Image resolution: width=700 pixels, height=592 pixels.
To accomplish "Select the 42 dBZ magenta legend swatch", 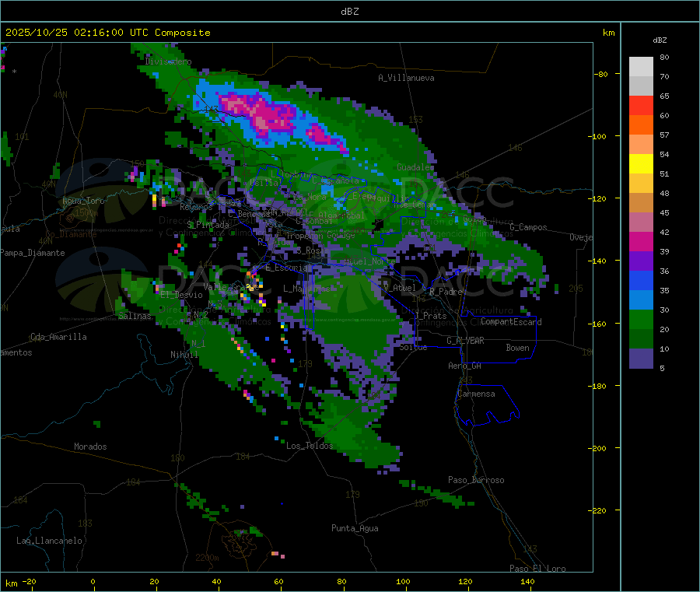I will (641, 241).
